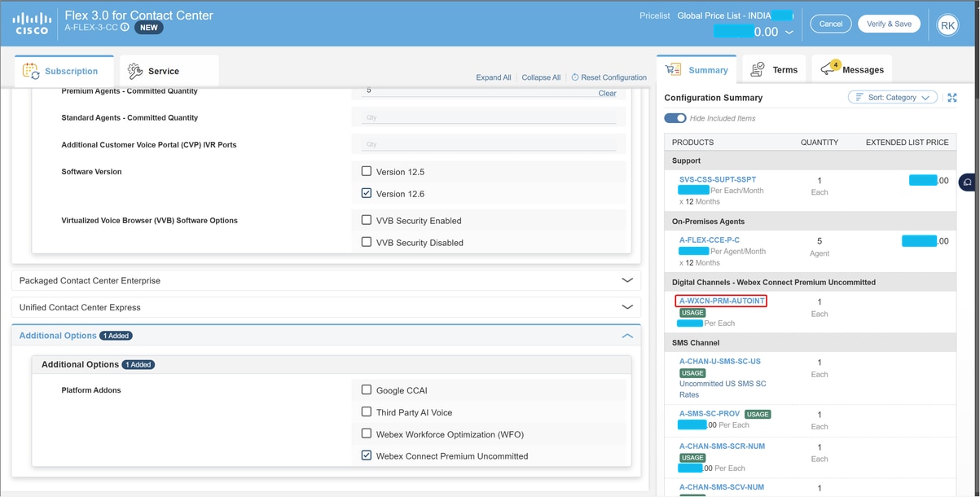Click the Cancel button
This screenshot has width=980, height=497.
[x=830, y=24]
